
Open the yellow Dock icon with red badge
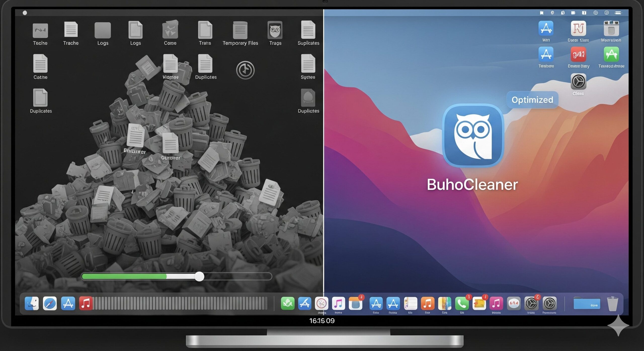pos(479,303)
